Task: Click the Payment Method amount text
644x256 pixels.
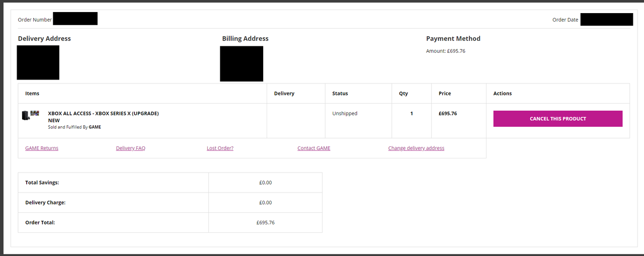Action: [446, 51]
